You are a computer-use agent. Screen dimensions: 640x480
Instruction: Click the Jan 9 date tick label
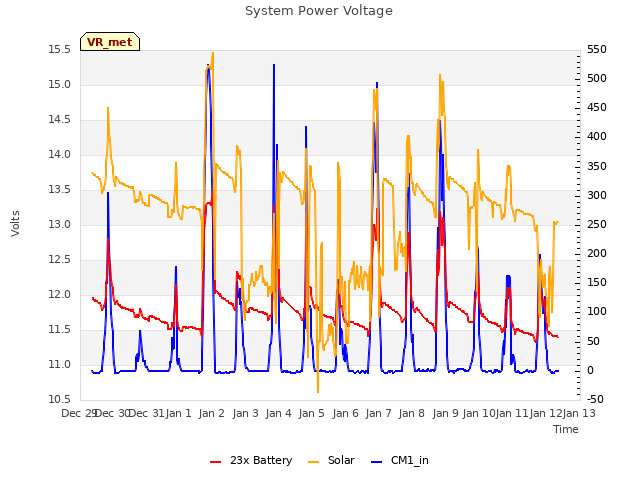point(446,413)
